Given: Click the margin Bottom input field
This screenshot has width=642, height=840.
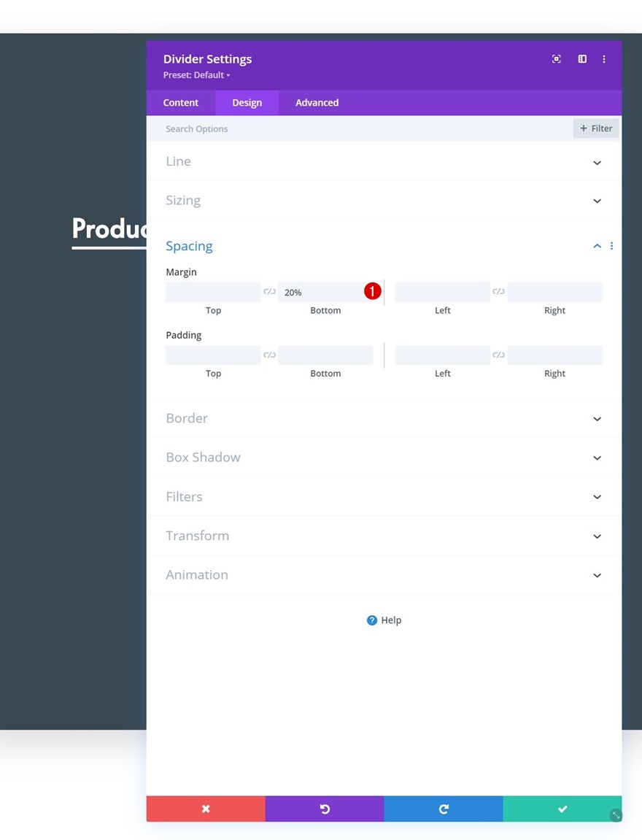Looking at the screenshot, I should click(321, 292).
